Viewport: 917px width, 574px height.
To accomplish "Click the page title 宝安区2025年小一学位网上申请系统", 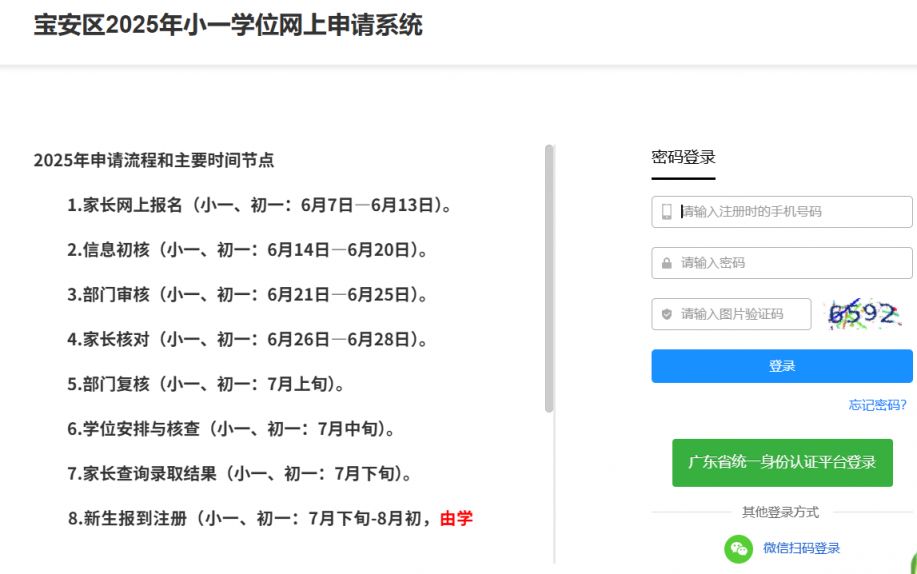I will [228, 25].
